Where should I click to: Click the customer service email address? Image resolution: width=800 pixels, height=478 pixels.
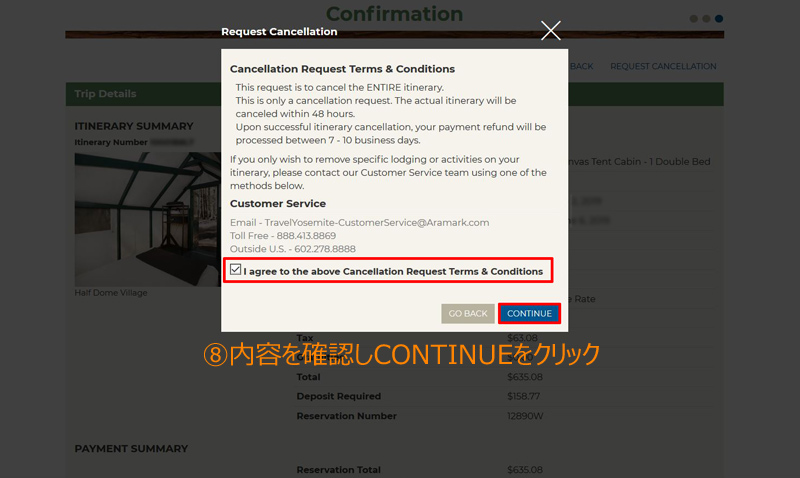click(x=377, y=222)
